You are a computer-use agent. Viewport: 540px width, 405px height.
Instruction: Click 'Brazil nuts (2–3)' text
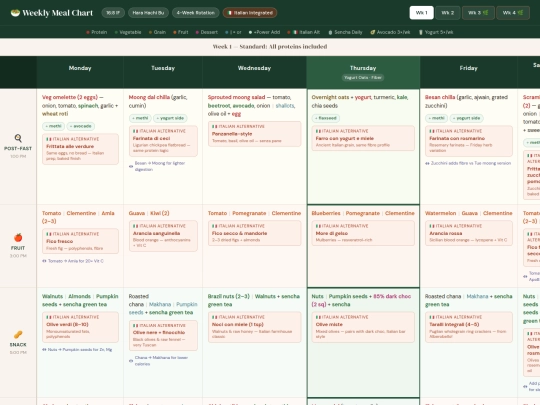click(x=229, y=296)
